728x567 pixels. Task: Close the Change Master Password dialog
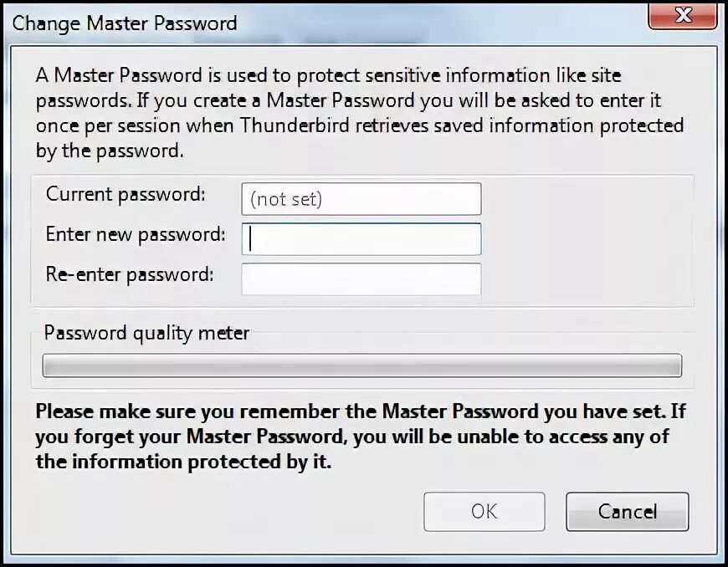[x=683, y=14]
